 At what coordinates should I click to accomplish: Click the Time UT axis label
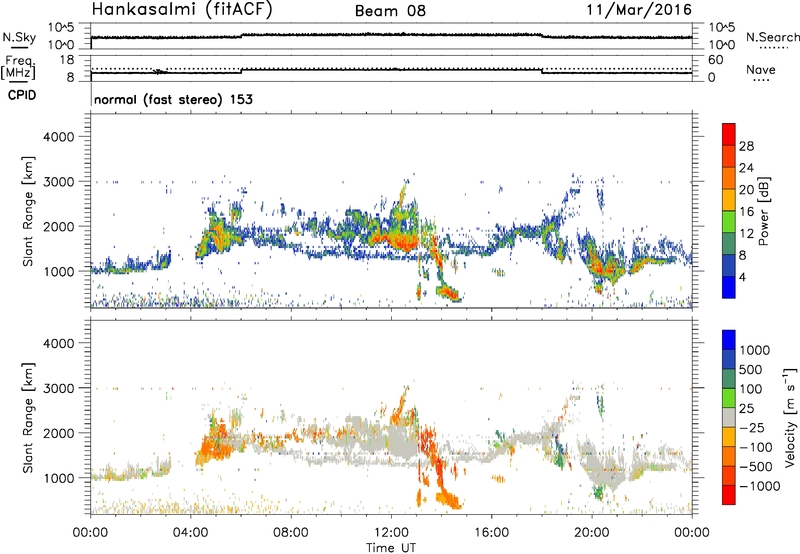pyautogui.click(x=391, y=548)
